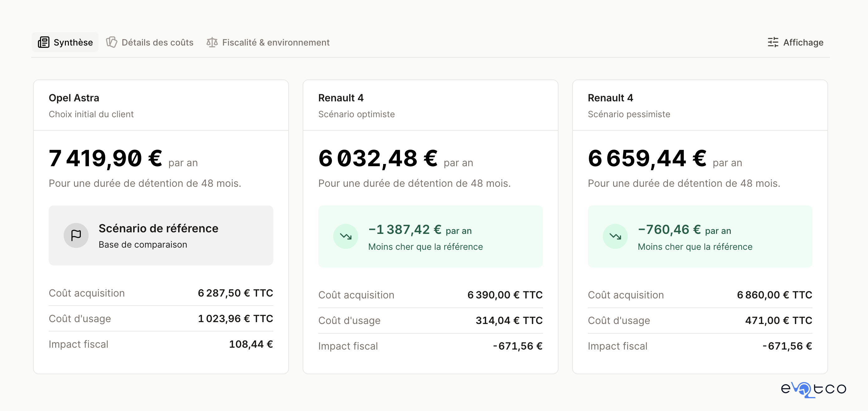Click the Affichage sliders icon
Screen dimensions: 868x411
point(773,42)
